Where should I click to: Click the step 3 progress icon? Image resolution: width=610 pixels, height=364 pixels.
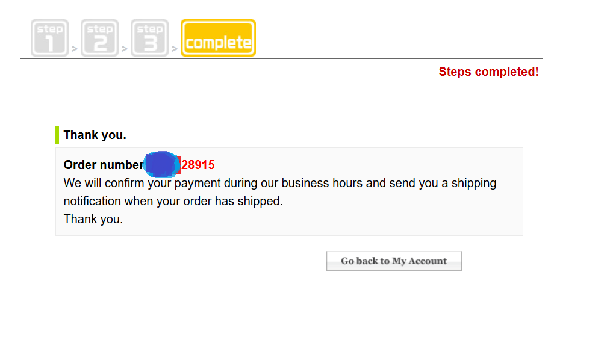(149, 38)
